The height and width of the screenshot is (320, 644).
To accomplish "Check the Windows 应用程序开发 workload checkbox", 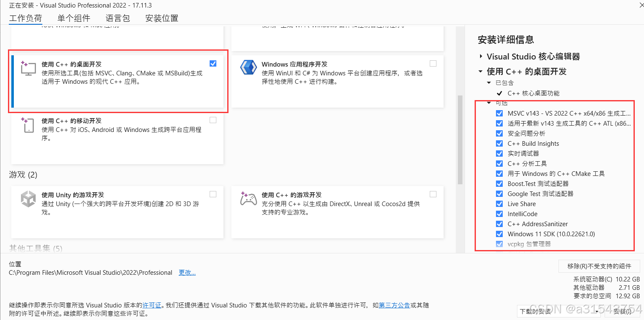I will pyautogui.click(x=433, y=64).
